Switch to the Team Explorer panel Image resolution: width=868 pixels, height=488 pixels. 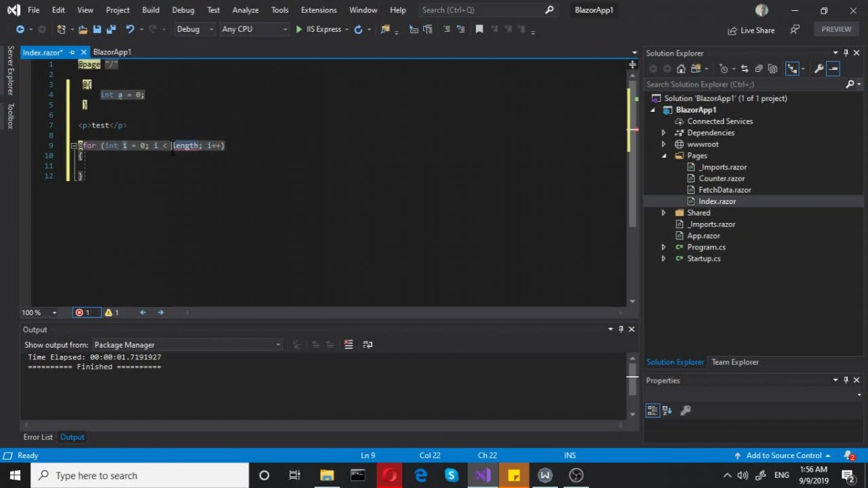(734, 361)
